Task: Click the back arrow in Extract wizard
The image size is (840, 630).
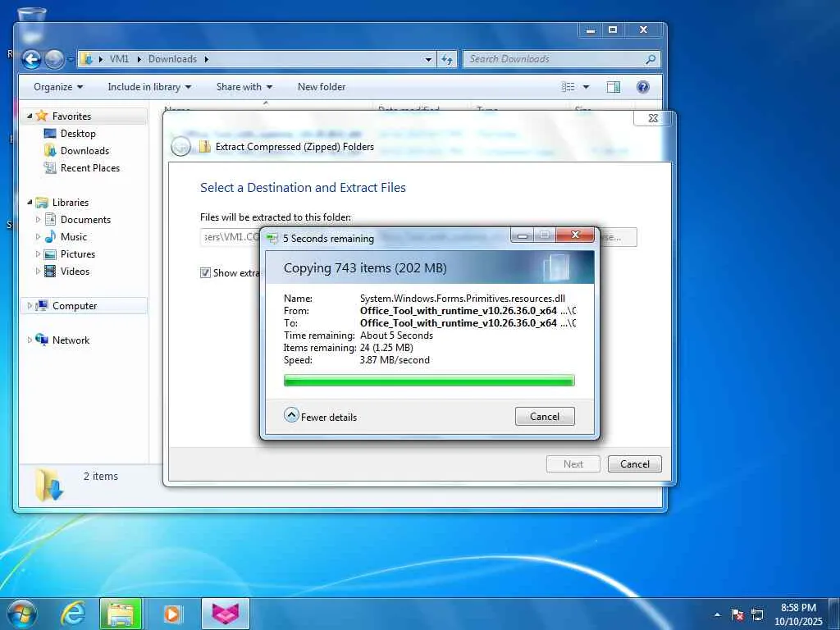Action: tap(180, 146)
